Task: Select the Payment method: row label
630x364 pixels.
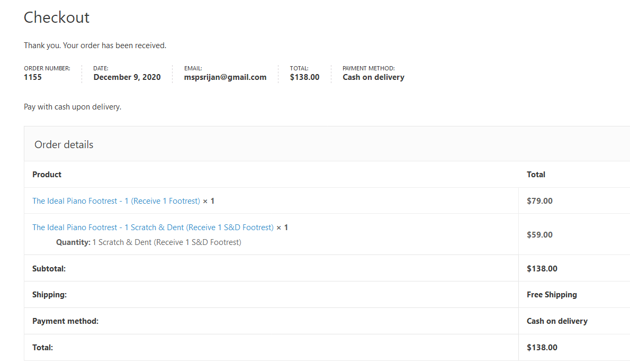Action: tap(65, 321)
